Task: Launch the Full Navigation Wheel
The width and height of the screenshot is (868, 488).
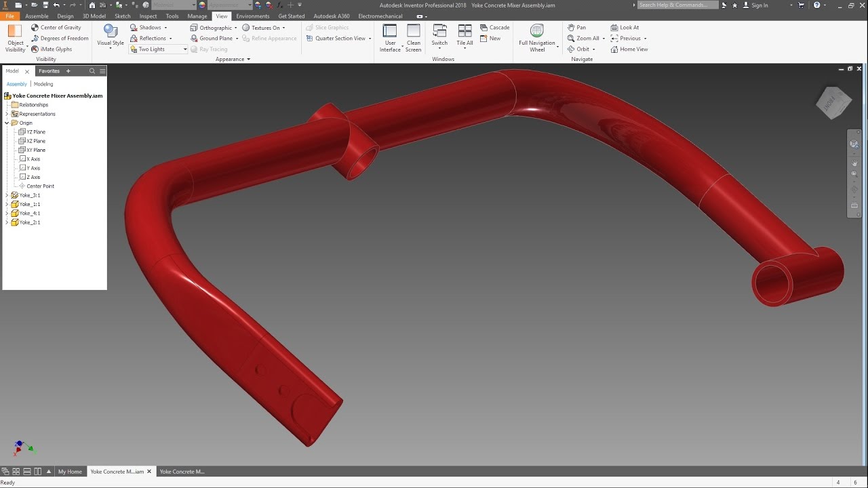Action: [x=537, y=38]
